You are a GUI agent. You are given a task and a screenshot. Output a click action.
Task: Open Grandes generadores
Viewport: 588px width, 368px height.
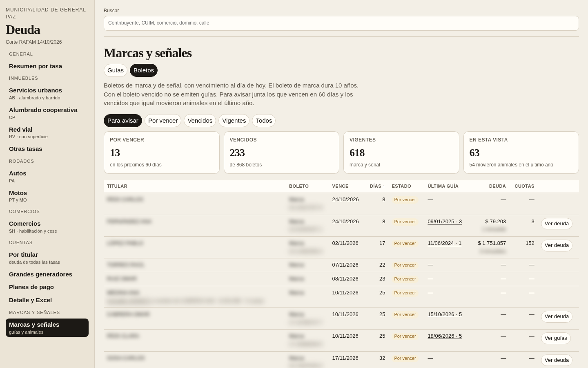pyautogui.click(x=47, y=274)
